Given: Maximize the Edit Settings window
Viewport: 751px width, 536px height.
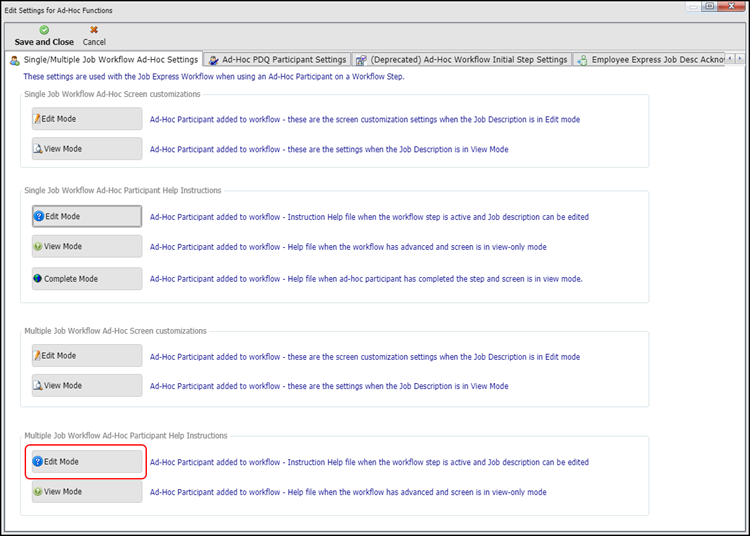Looking at the screenshot, I should coord(710,6).
